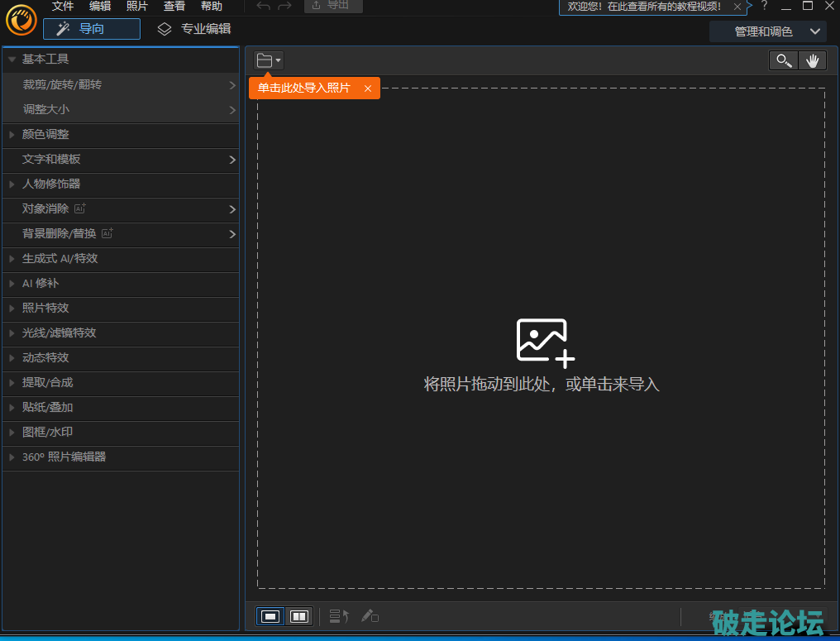Expand the 人物修饰器 section
The width and height of the screenshot is (840, 641).
pyautogui.click(x=12, y=184)
